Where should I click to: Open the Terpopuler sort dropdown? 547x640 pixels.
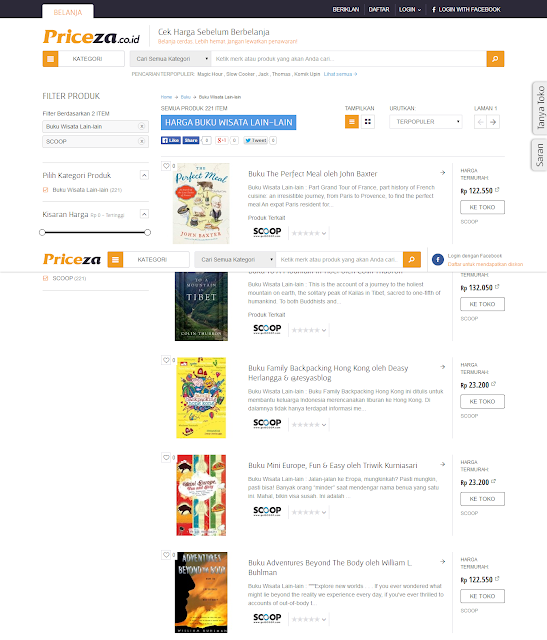[426, 122]
